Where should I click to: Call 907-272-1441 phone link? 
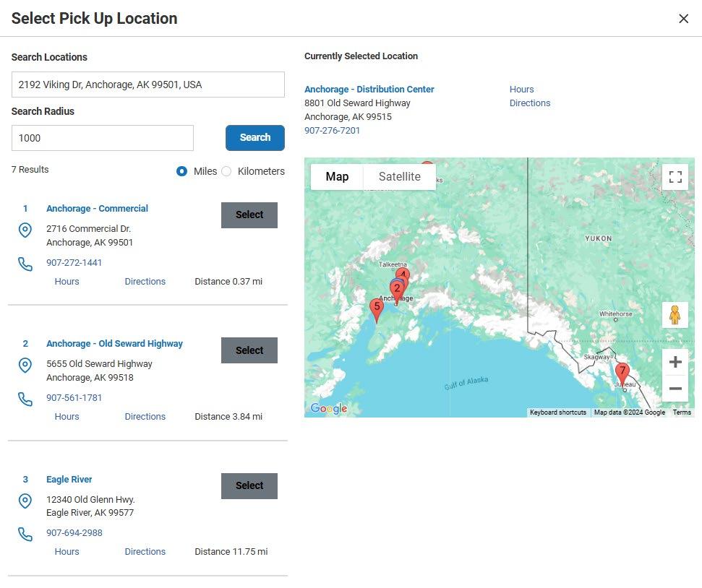click(x=74, y=263)
